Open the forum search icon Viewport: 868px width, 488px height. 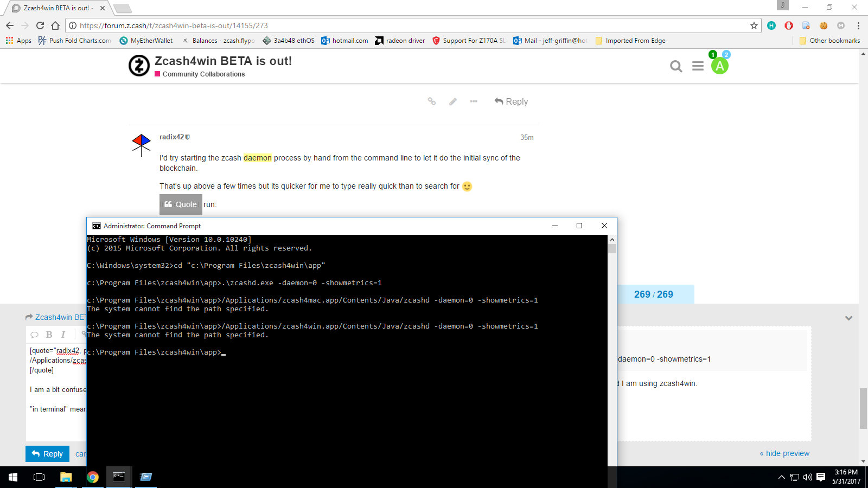pyautogui.click(x=676, y=66)
